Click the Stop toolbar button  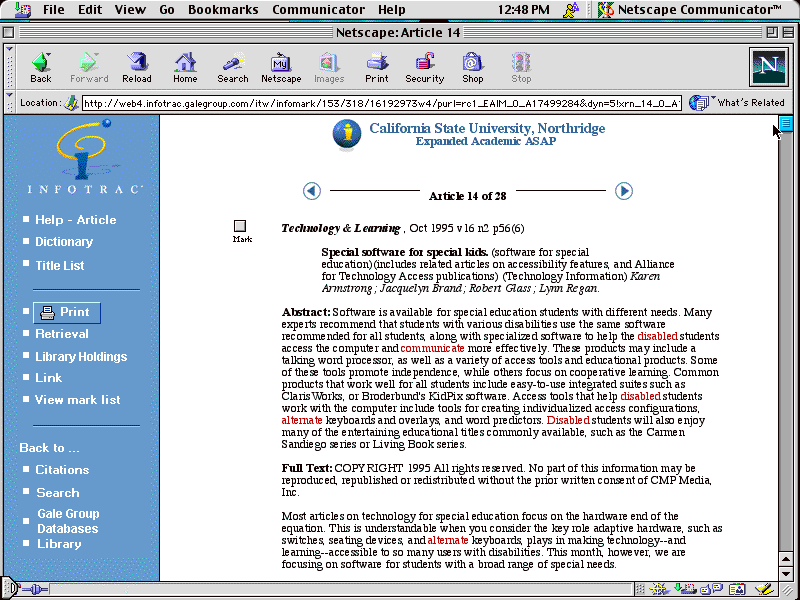coord(521,68)
